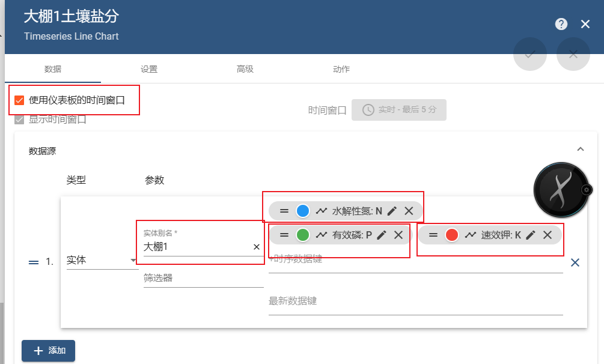Click the 最新数据键 input field
This screenshot has height=364, width=604.
click(x=416, y=301)
